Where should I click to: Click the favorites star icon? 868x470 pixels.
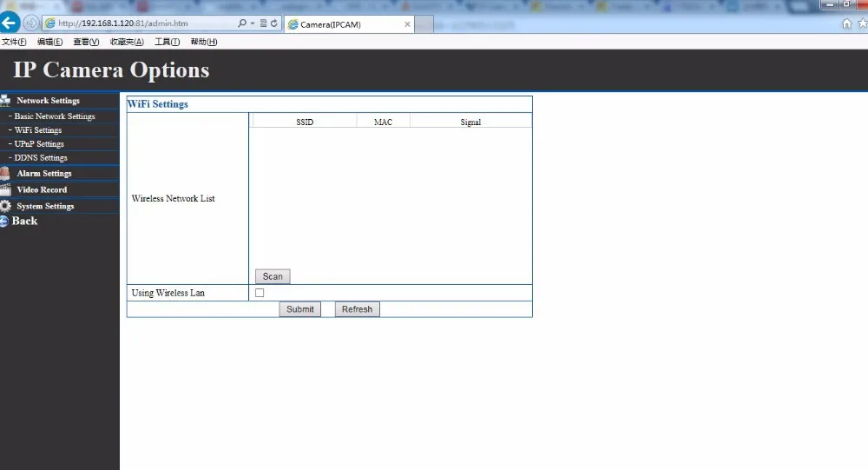863,23
